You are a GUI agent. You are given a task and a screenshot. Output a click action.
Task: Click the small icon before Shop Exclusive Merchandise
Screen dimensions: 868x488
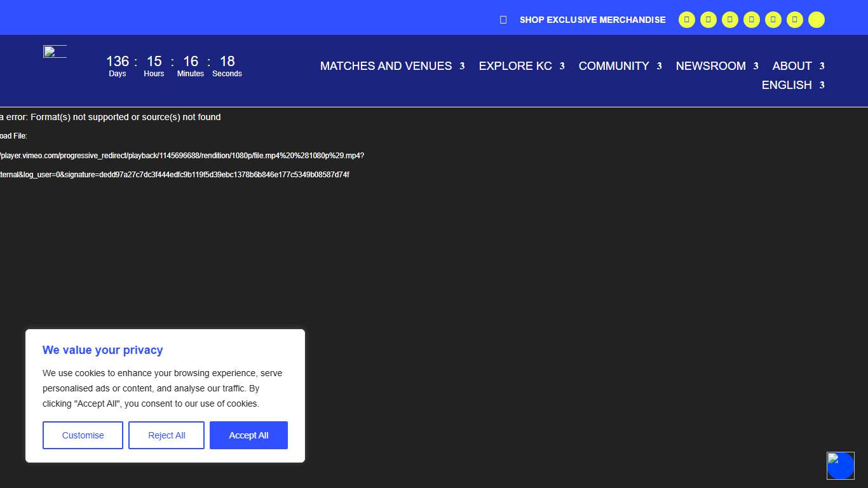coord(503,20)
